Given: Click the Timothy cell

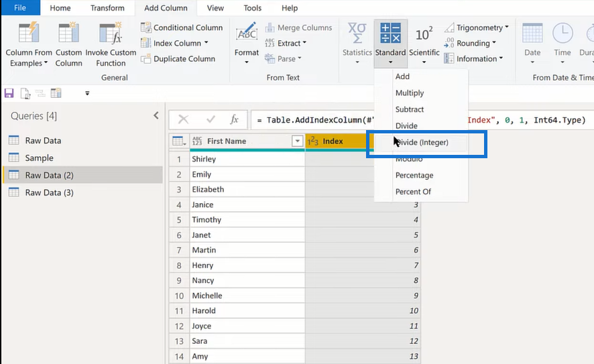Looking at the screenshot, I should [247, 220].
